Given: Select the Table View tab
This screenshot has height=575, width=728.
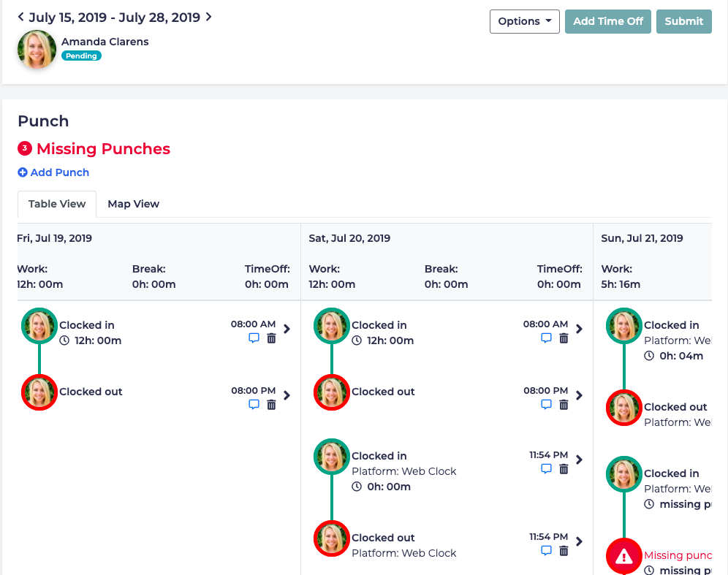Looking at the screenshot, I should tap(56, 204).
